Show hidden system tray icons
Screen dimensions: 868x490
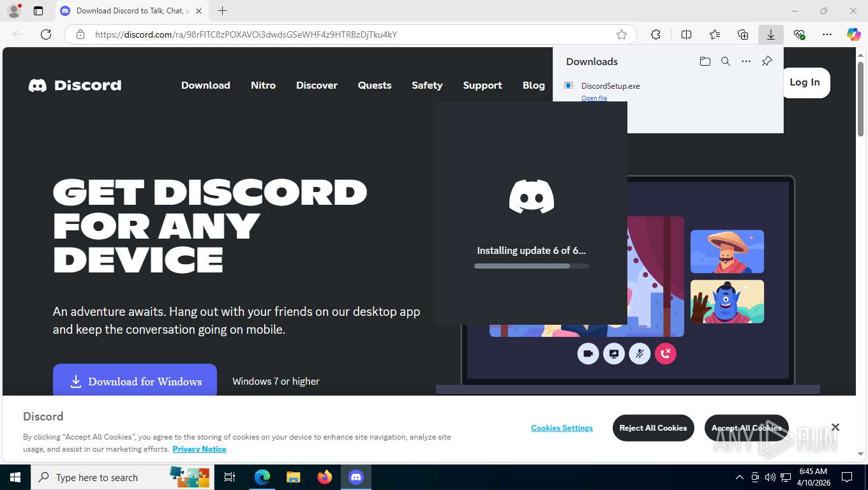740,477
